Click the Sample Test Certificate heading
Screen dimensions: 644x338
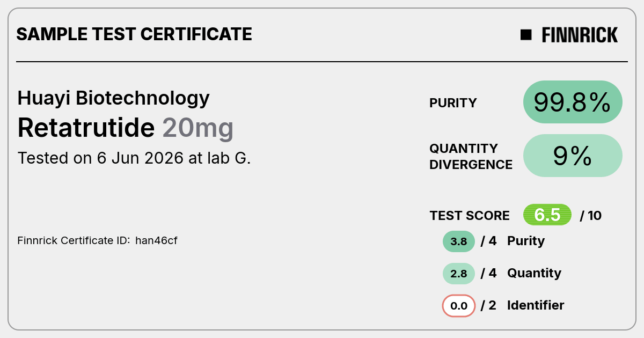(134, 34)
